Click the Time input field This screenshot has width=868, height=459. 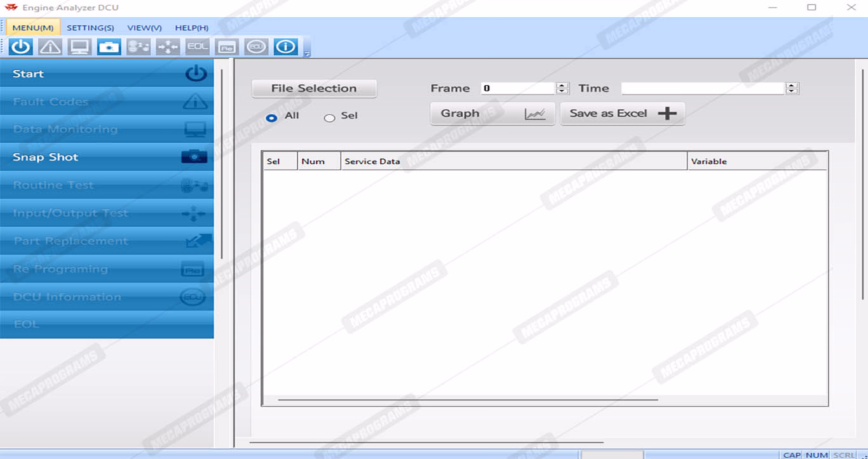coord(703,88)
